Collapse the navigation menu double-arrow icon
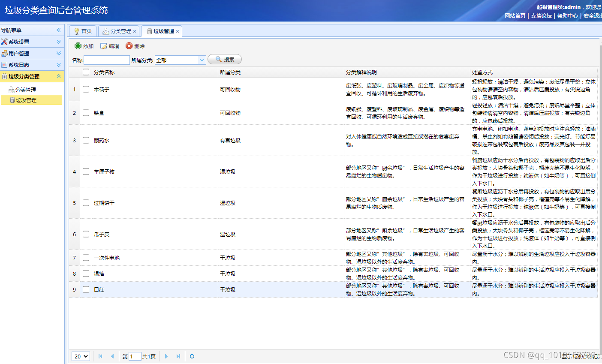 59,30
